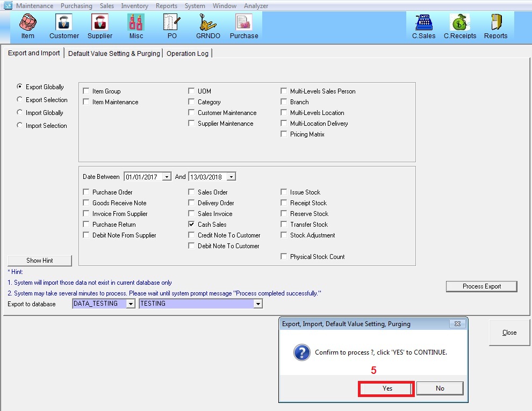Expand the start date dropdown 01/01/2017
This screenshot has height=411, width=532.
tap(167, 177)
